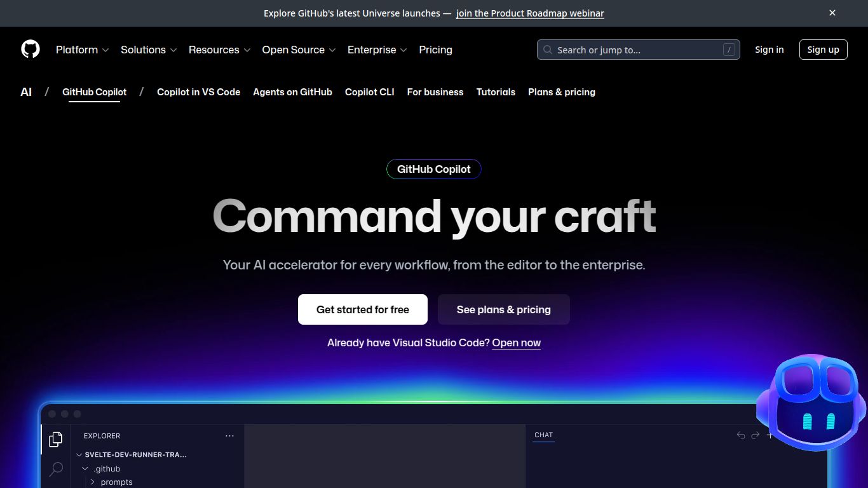Follow the Open now link
The width and height of the screenshot is (868, 488).
[x=516, y=342]
